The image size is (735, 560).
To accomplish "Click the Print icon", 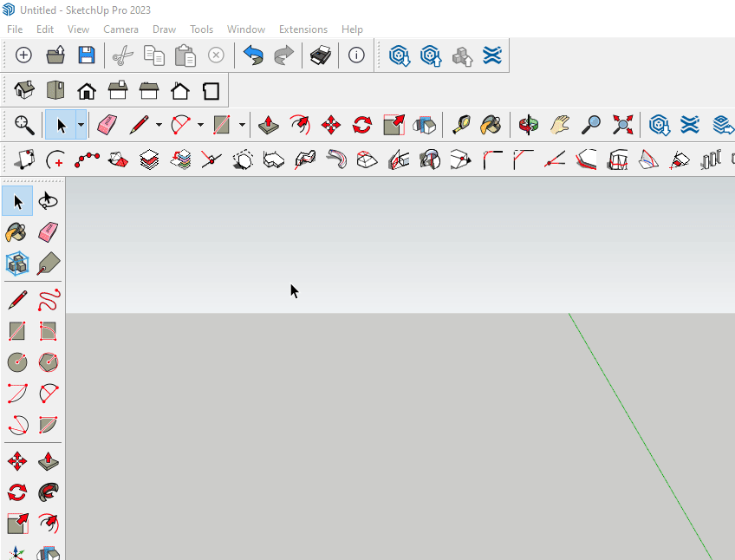I will [x=321, y=55].
